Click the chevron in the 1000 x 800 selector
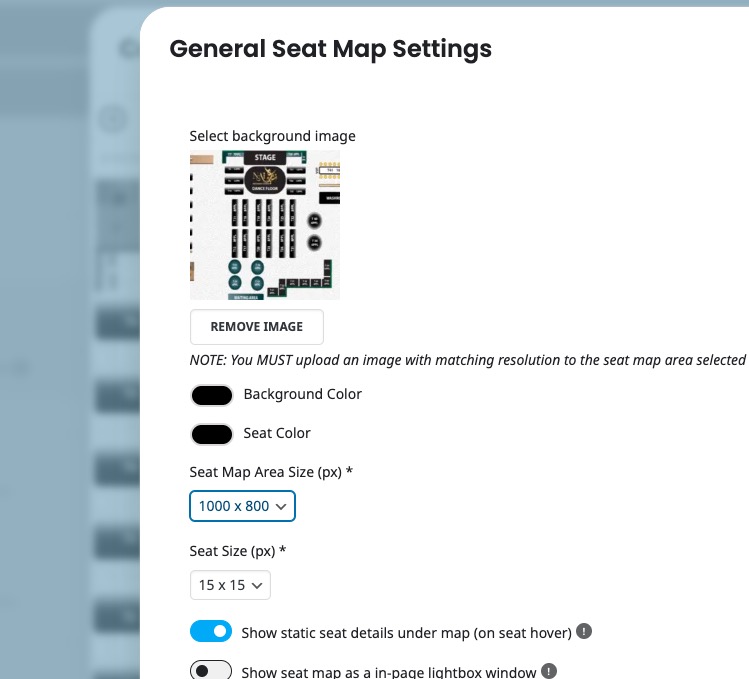 (281, 507)
